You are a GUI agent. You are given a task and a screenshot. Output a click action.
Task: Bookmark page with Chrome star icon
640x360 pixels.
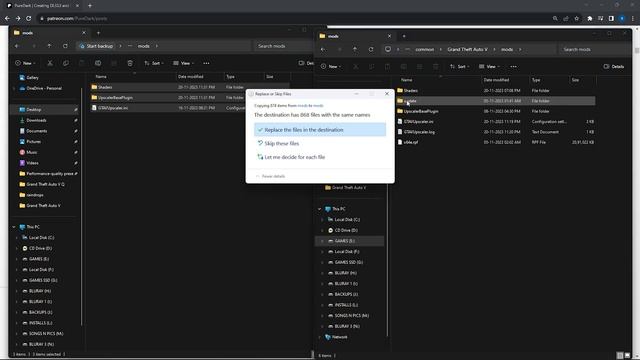pos(576,18)
